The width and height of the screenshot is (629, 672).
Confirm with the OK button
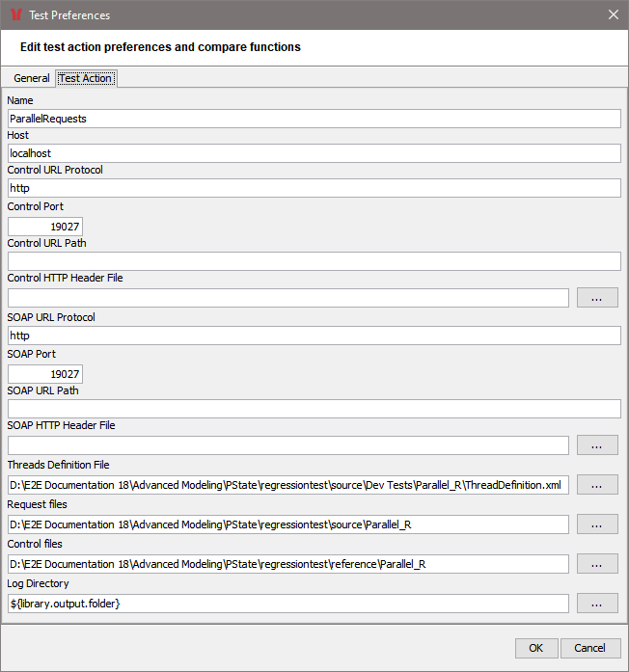click(536, 648)
